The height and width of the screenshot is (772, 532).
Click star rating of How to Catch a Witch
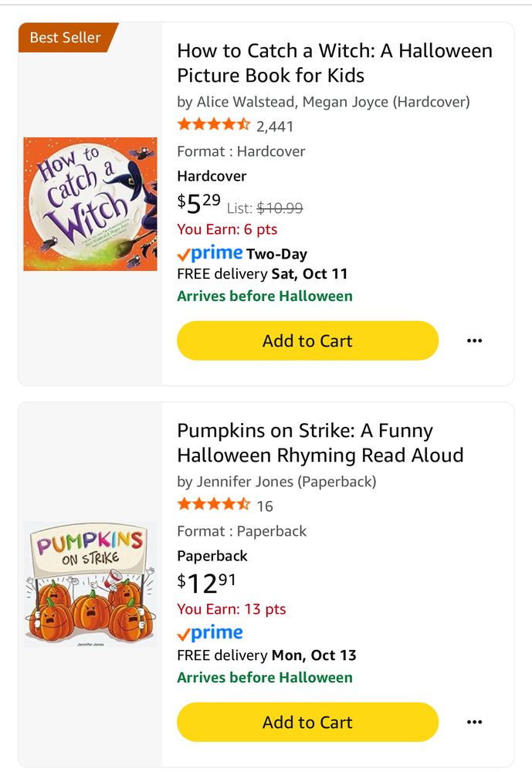214,125
